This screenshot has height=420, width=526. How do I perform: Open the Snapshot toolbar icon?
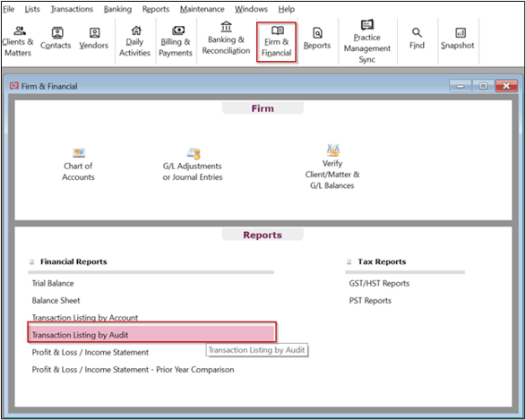pyautogui.click(x=458, y=39)
